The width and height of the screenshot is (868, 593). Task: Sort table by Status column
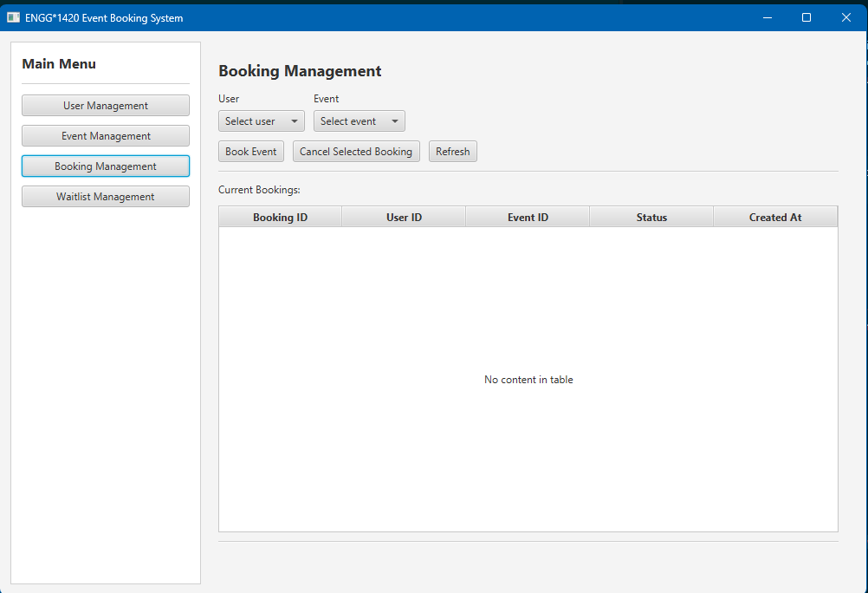click(x=651, y=218)
